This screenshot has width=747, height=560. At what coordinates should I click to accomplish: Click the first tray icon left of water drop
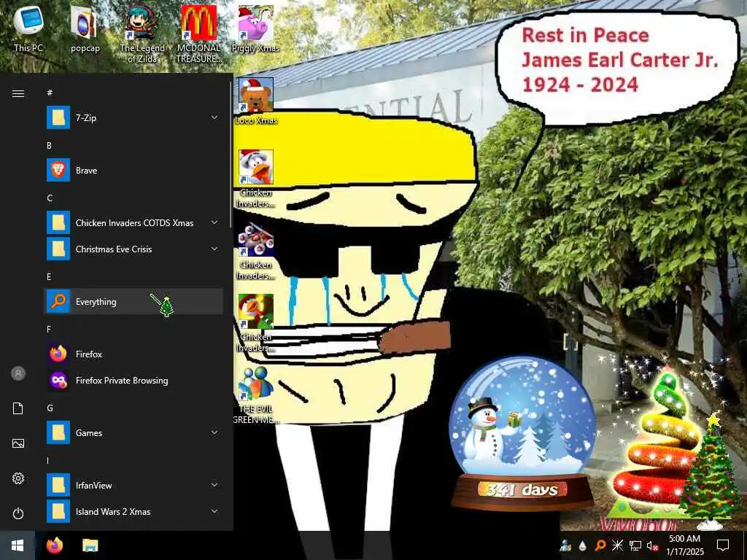click(x=565, y=545)
